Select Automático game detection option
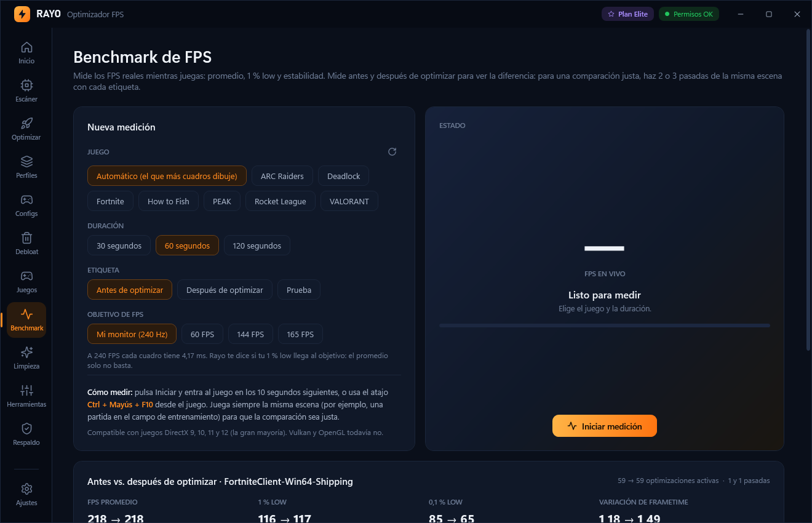812x523 pixels. (x=167, y=176)
